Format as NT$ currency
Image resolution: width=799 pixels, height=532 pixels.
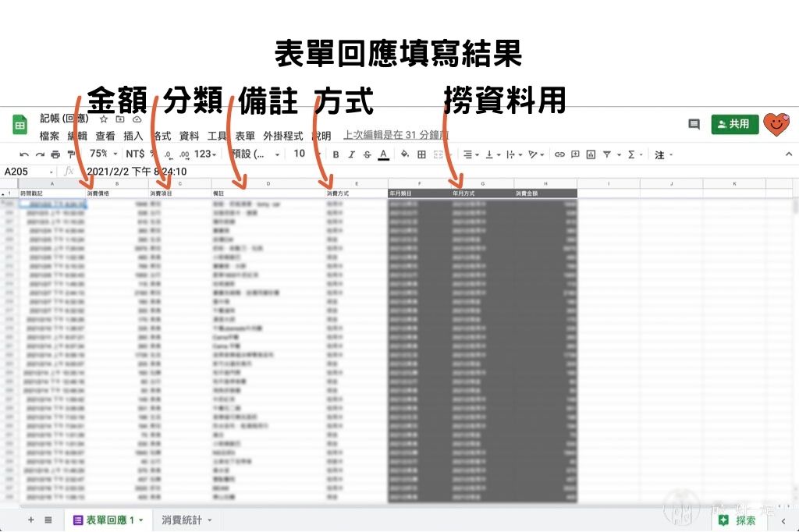coord(135,154)
